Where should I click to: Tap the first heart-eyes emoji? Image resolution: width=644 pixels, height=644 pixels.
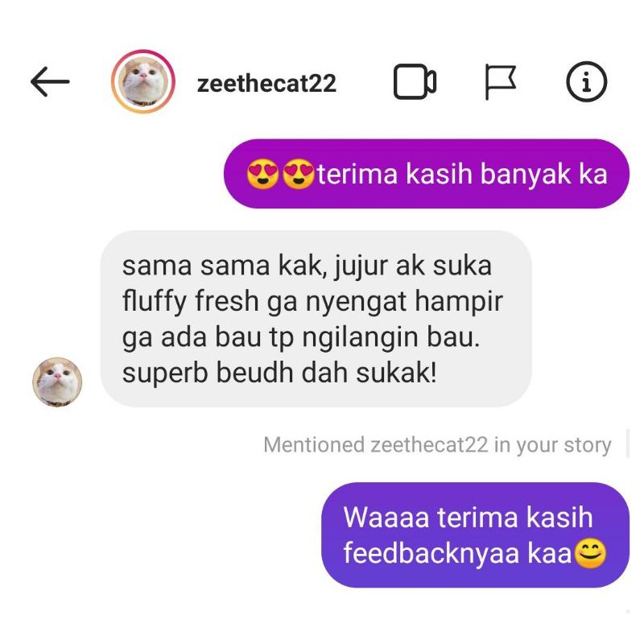[263, 174]
